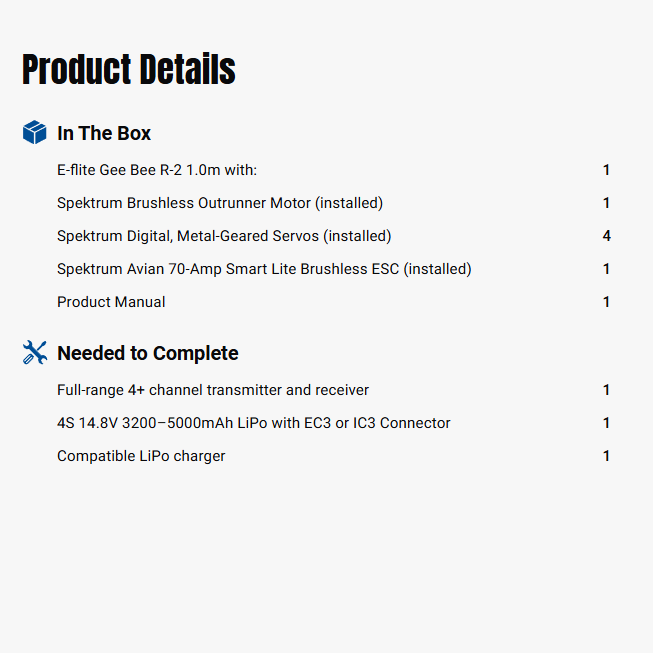Click the blue box icon
Image resolution: width=653 pixels, height=653 pixels.
point(34,133)
